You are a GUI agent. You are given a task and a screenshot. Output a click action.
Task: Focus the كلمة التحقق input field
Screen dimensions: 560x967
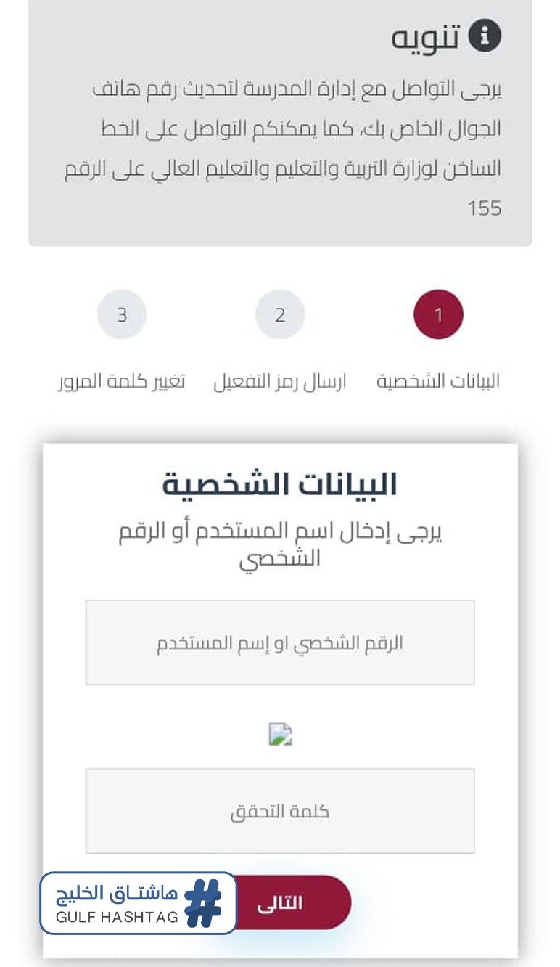pos(280,811)
